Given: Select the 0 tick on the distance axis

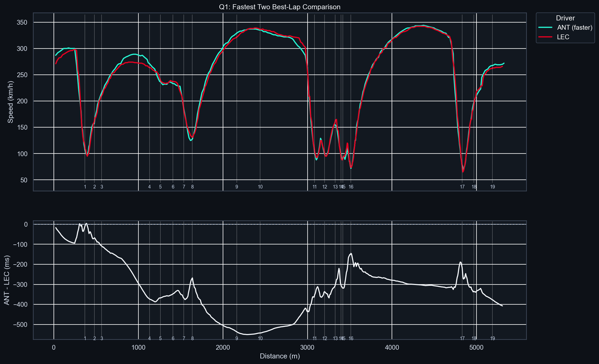Looking at the screenshot, I should pos(54,348).
